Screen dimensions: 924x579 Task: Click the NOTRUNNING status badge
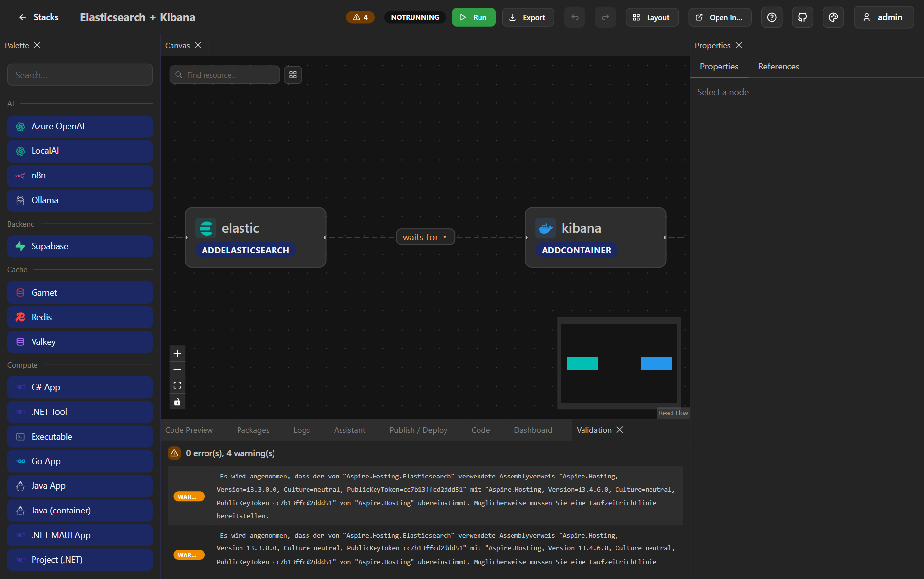point(415,17)
